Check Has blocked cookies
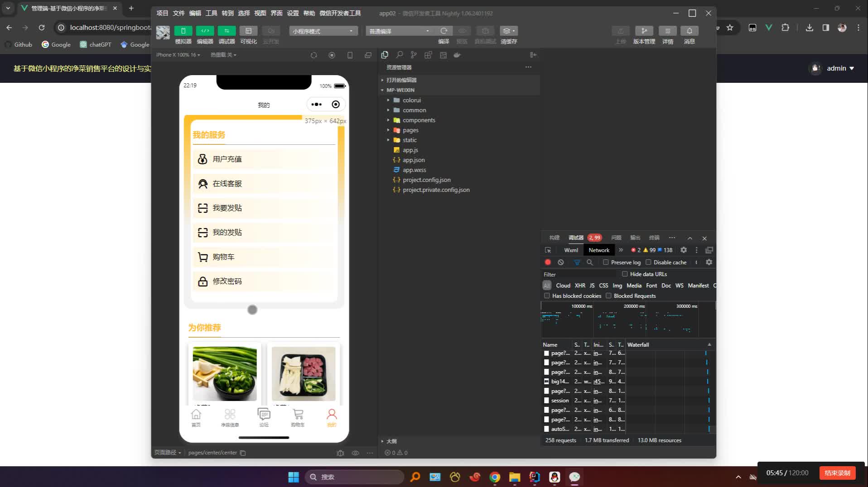This screenshot has width=868, height=487. pos(547,296)
